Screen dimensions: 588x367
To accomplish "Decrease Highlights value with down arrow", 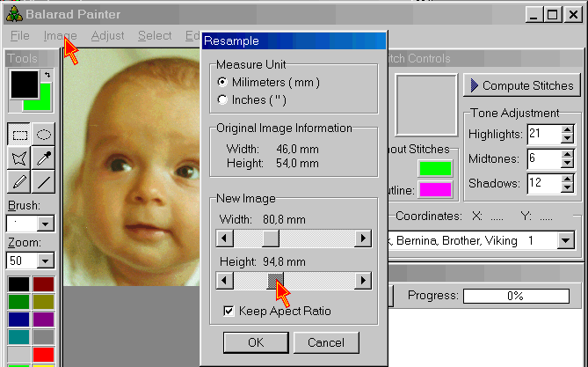I will coord(568,138).
